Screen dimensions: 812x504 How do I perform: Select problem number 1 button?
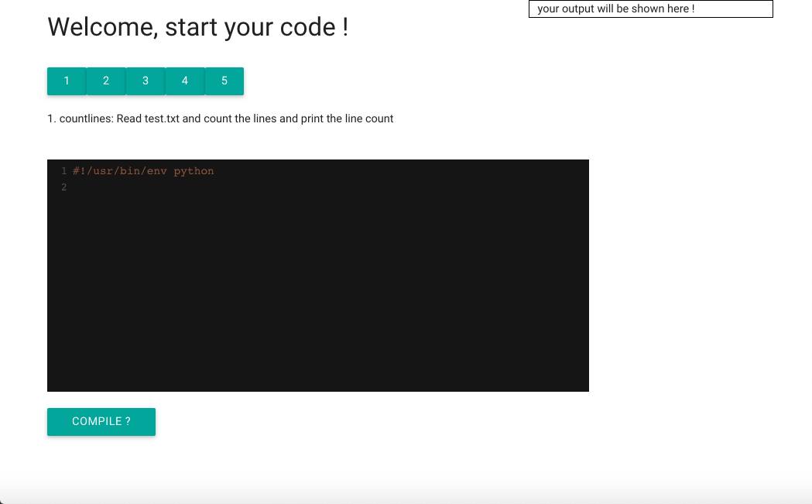point(67,81)
